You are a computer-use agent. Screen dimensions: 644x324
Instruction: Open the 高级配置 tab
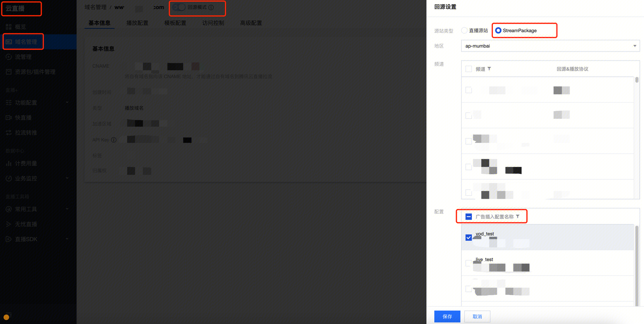pyautogui.click(x=251, y=23)
